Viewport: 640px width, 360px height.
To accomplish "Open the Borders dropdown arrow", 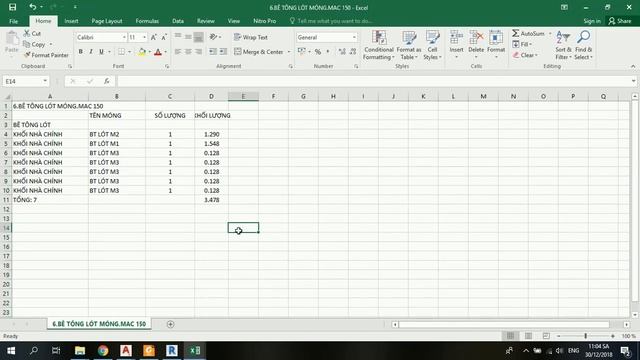I will pyautogui.click(x=129, y=52).
